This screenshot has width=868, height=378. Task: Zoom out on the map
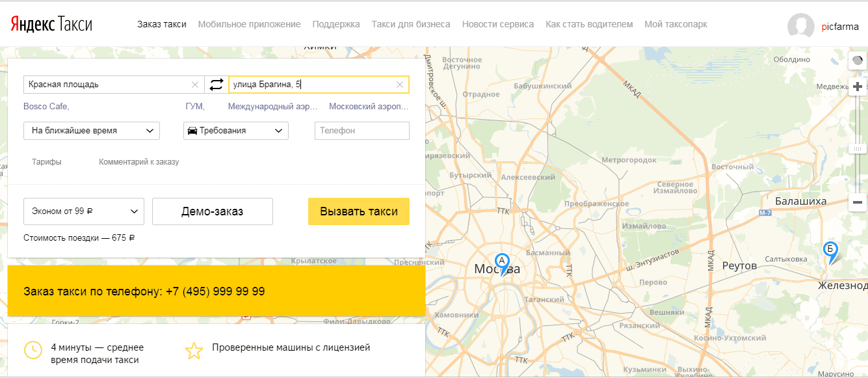(858, 202)
